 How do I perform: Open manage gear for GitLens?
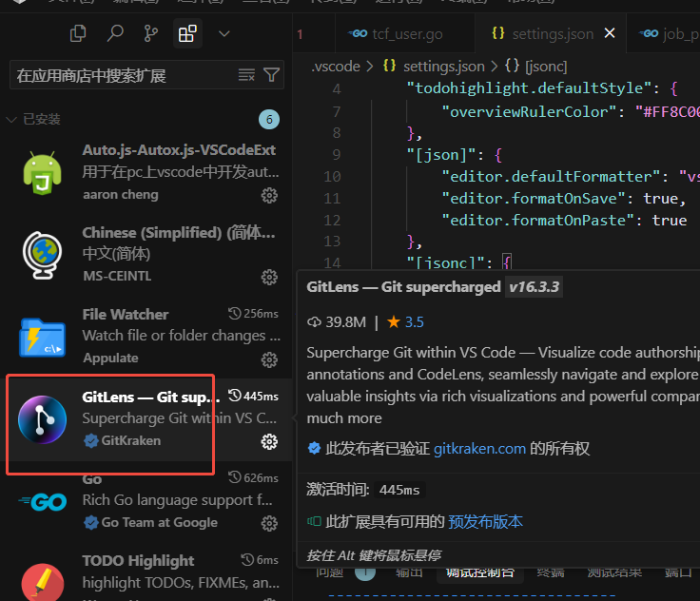[x=269, y=441]
